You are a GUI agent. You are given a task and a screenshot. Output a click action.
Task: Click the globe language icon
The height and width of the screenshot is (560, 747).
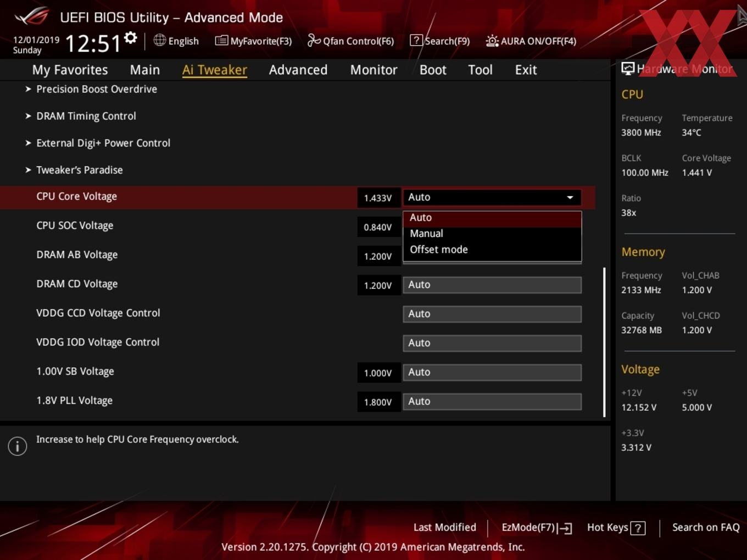coord(159,40)
